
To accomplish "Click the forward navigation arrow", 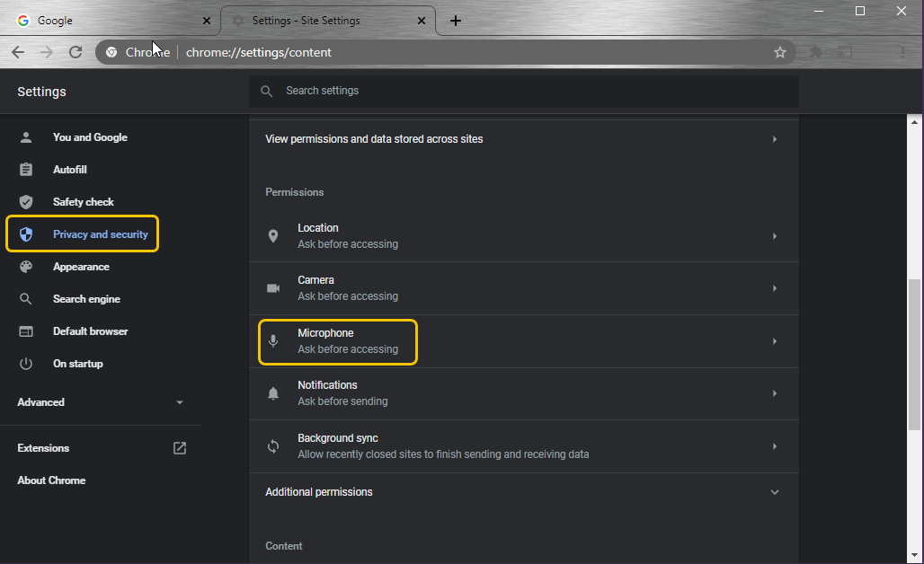I will [47, 52].
